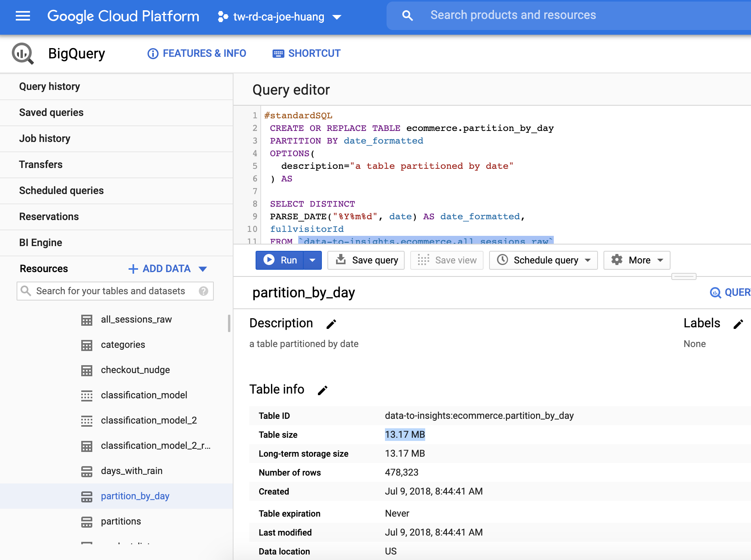Edit Labels with the pencil icon
Screen dimensions: 751x560
point(738,324)
